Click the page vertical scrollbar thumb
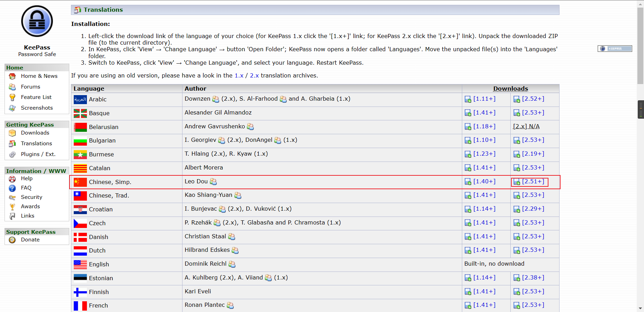 click(x=640, y=45)
